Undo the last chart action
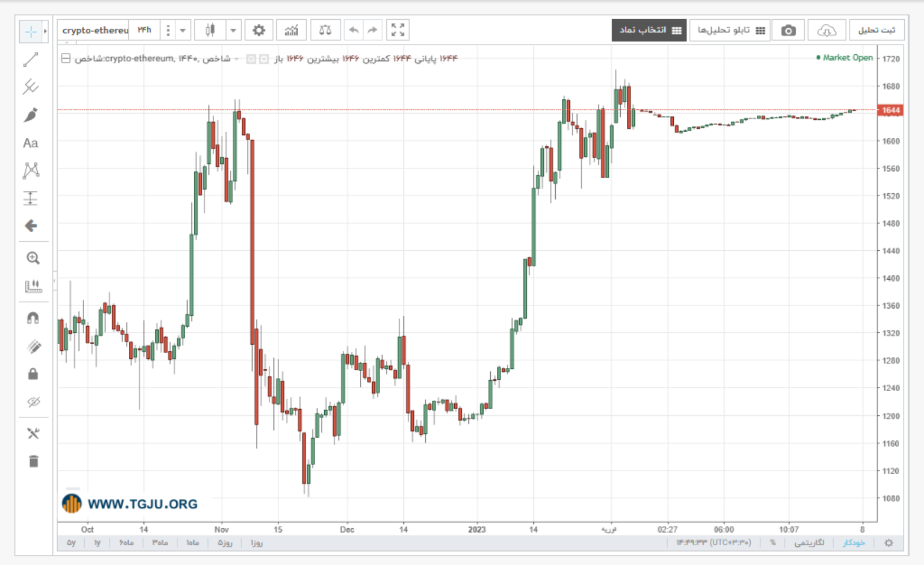This screenshot has height=565, width=924. pos(354,30)
